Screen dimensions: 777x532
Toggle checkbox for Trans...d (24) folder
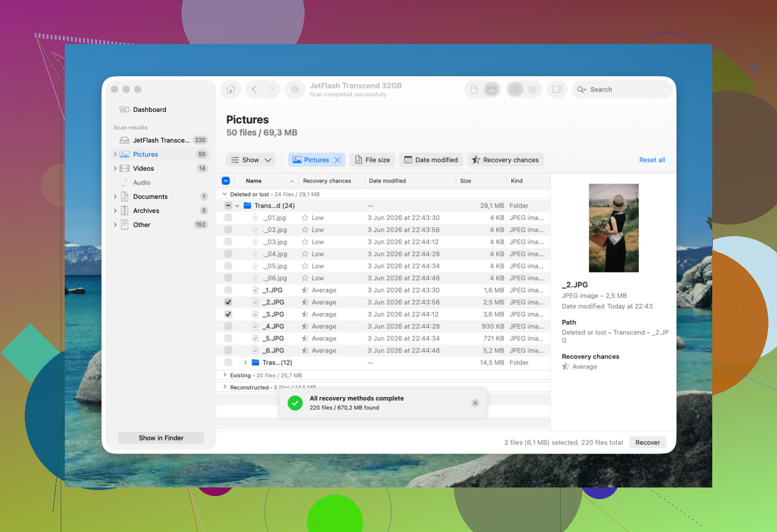(228, 206)
